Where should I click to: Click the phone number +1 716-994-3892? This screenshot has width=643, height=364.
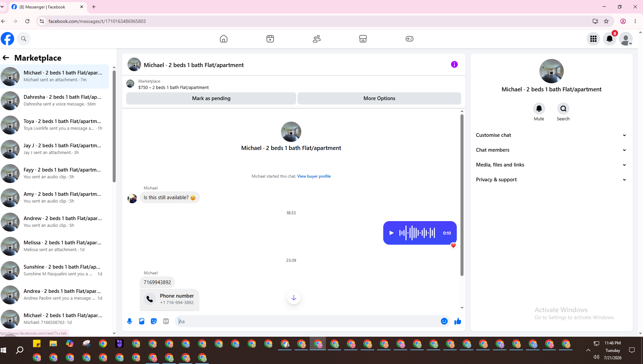click(177, 303)
